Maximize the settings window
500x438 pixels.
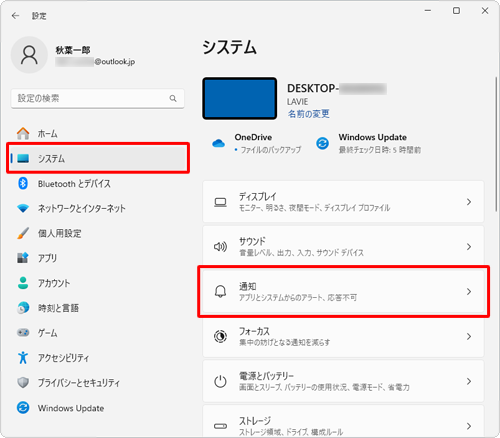point(456,11)
